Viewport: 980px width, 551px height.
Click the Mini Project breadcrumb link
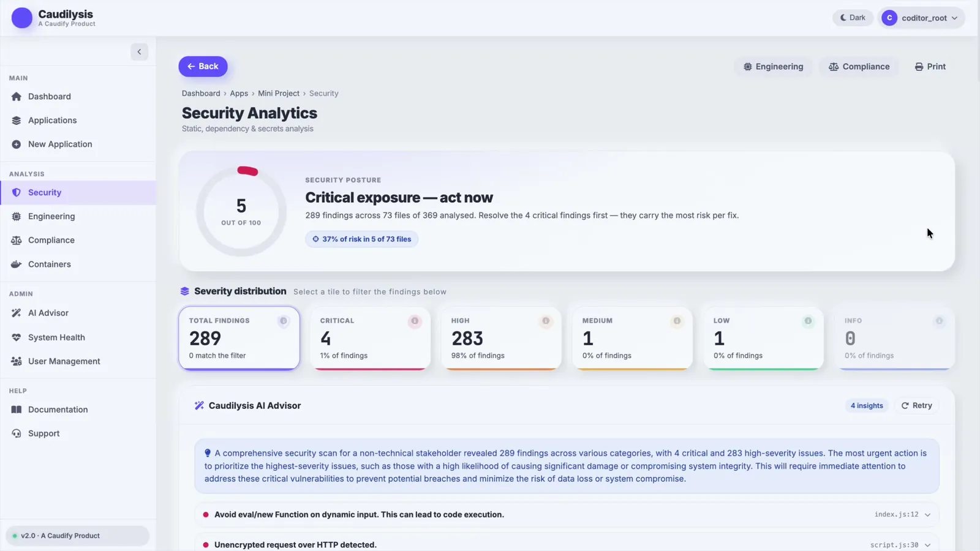[x=279, y=94]
